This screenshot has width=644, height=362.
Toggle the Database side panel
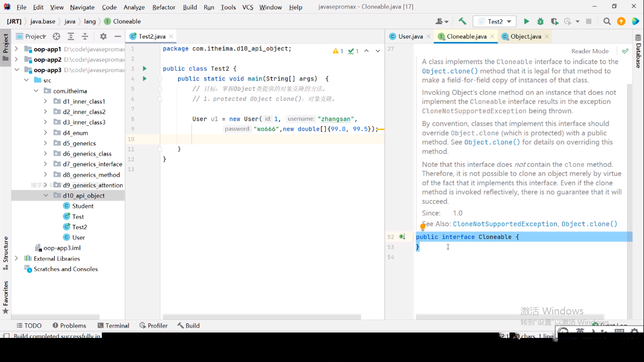(638, 52)
